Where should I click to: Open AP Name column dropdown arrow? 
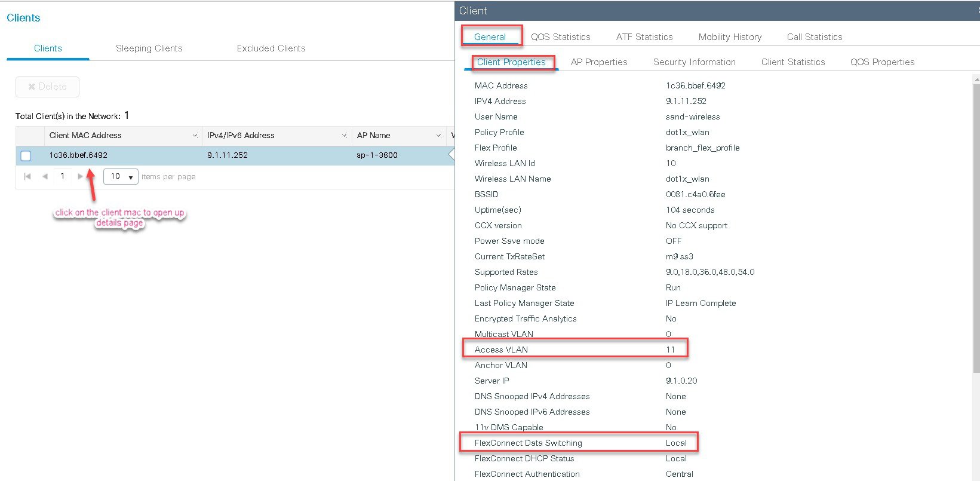(x=438, y=136)
